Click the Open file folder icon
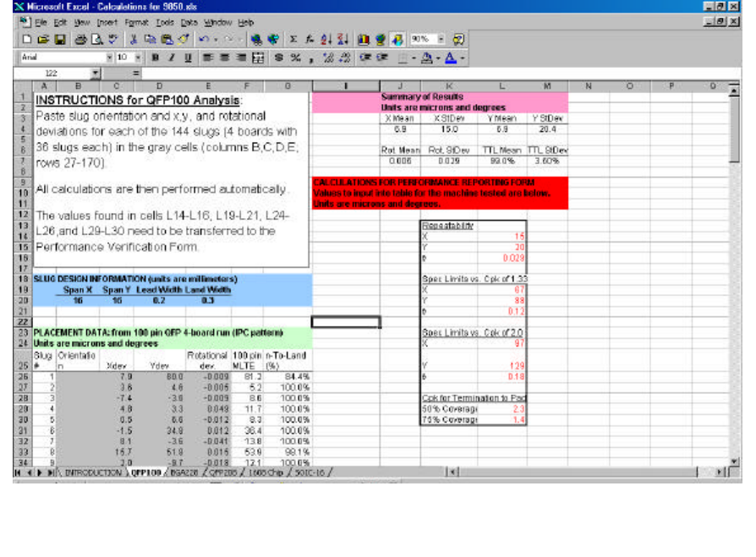 [x=43, y=40]
